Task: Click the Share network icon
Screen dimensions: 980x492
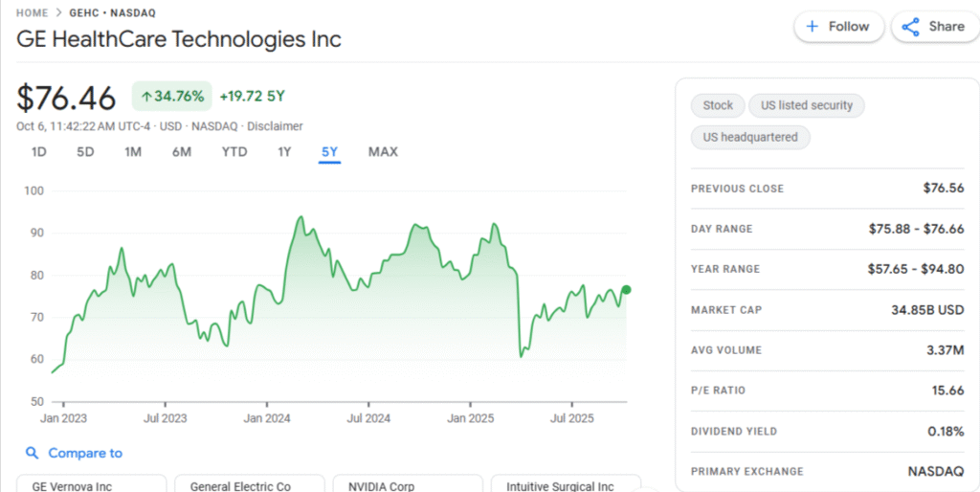Action: coord(910,27)
